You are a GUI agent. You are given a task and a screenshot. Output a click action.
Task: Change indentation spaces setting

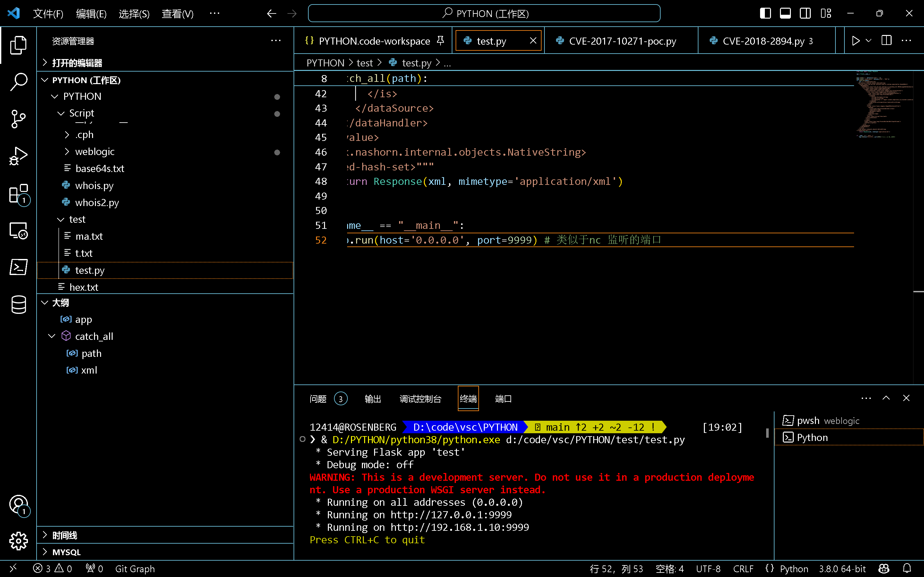670,569
